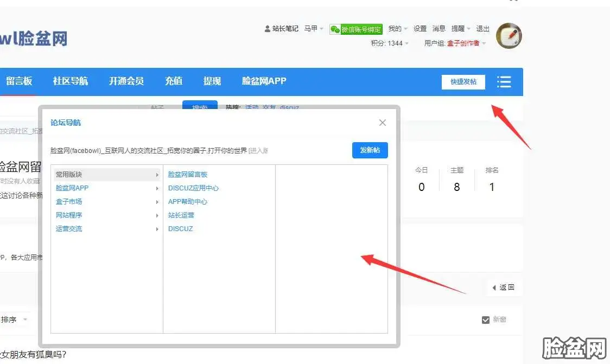Go to 脸盆网APP nav item
The height and width of the screenshot is (364, 610).
[x=264, y=81]
